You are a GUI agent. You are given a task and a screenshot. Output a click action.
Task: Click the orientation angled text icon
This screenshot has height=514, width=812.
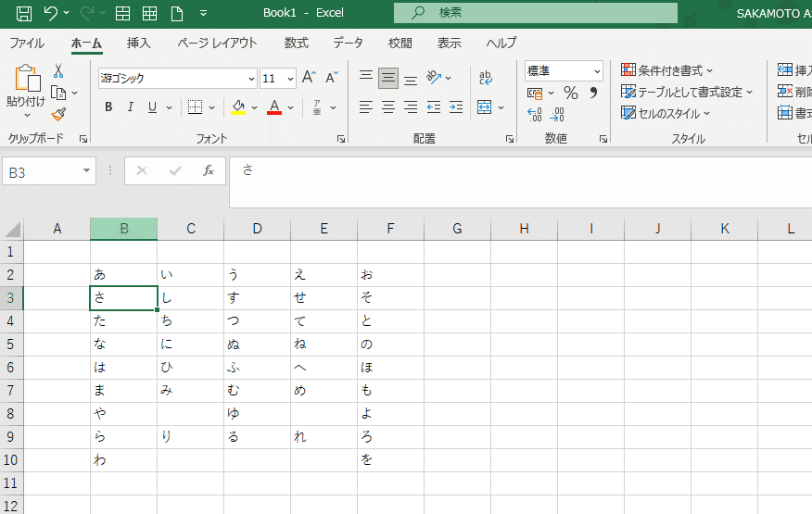434,78
